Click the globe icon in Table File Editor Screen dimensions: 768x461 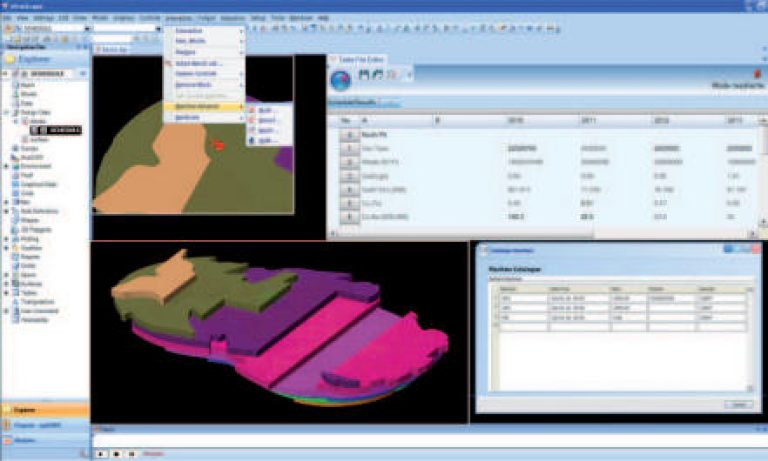(340, 81)
